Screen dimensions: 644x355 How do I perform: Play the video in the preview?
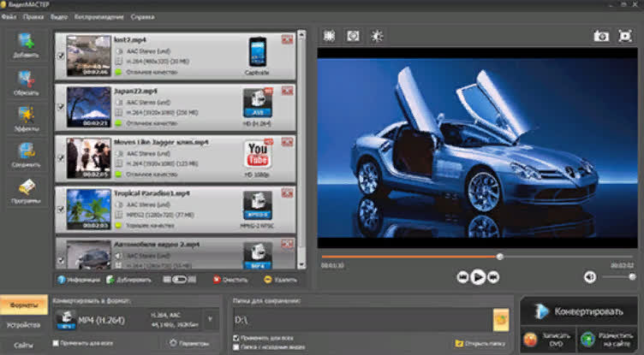point(478,277)
